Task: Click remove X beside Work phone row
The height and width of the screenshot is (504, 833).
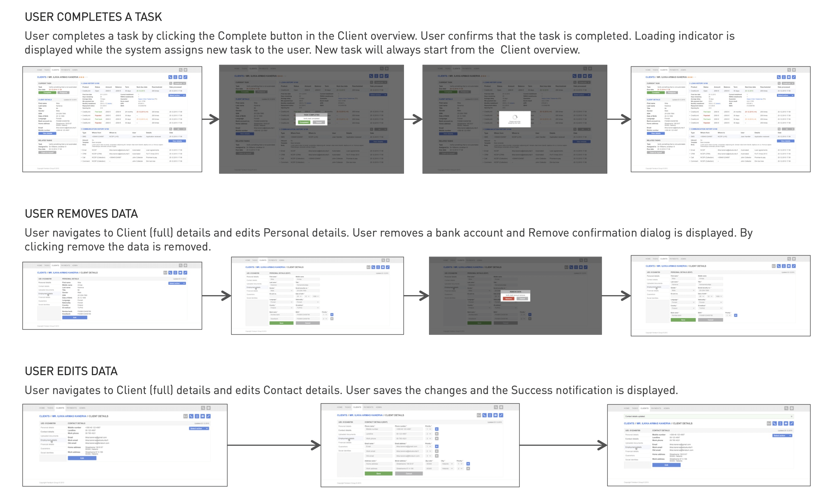Action: (x=436, y=438)
